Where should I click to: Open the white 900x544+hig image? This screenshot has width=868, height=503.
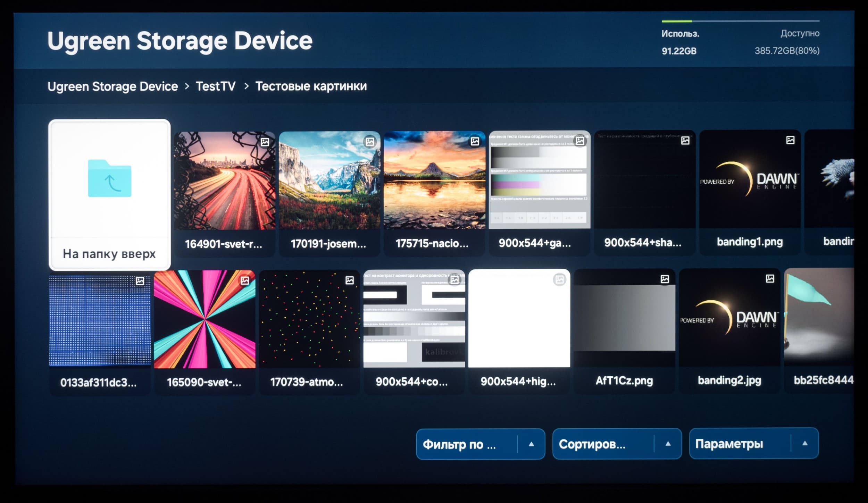tap(519, 319)
